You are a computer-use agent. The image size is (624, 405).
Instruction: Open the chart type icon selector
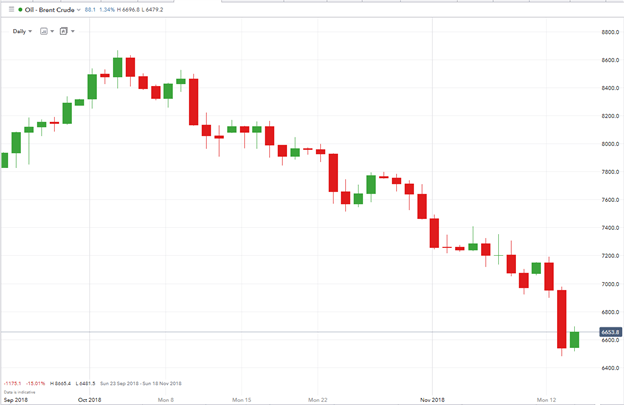coord(44,31)
